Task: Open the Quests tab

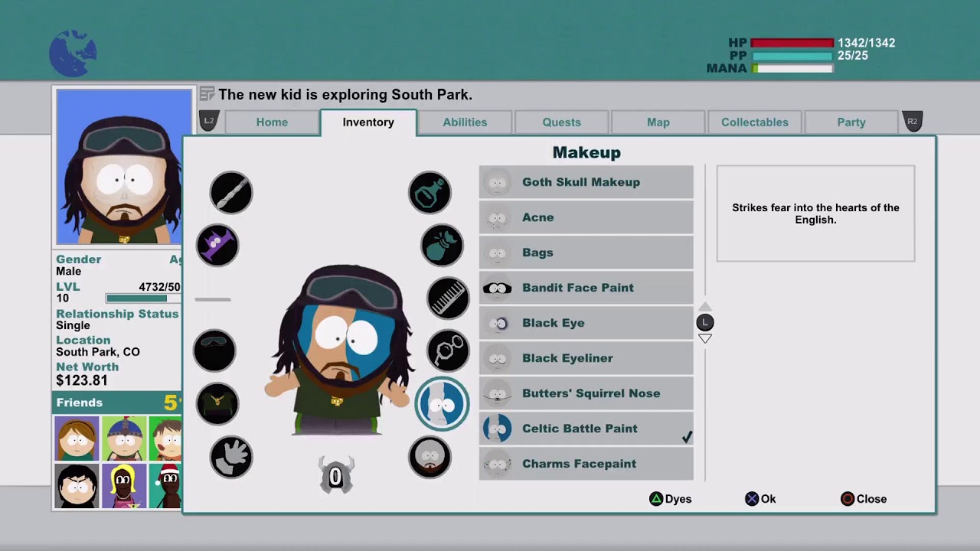Action: pyautogui.click(x=562, y=122)
